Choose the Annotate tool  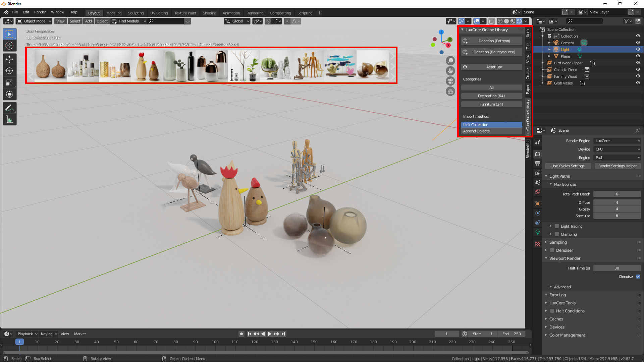tap(9, 108)
